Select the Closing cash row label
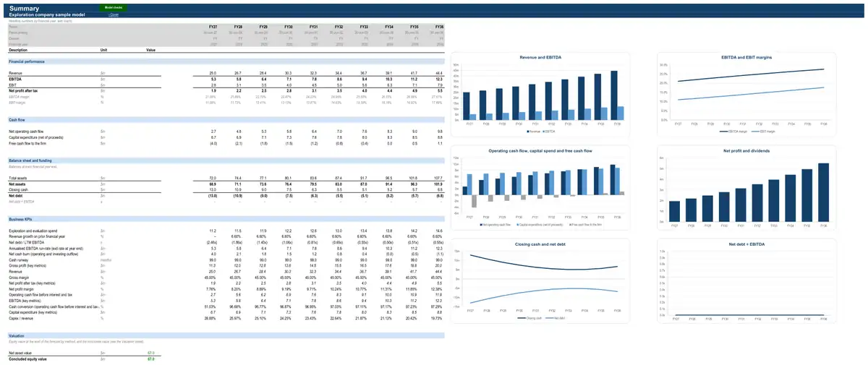The image size is (868, 365). click(18, 189)
